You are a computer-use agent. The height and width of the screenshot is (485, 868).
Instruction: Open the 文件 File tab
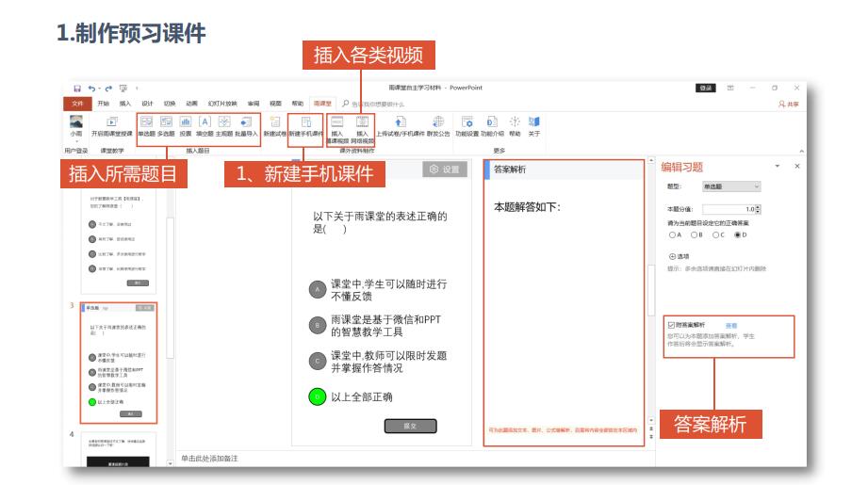[77, 104]
